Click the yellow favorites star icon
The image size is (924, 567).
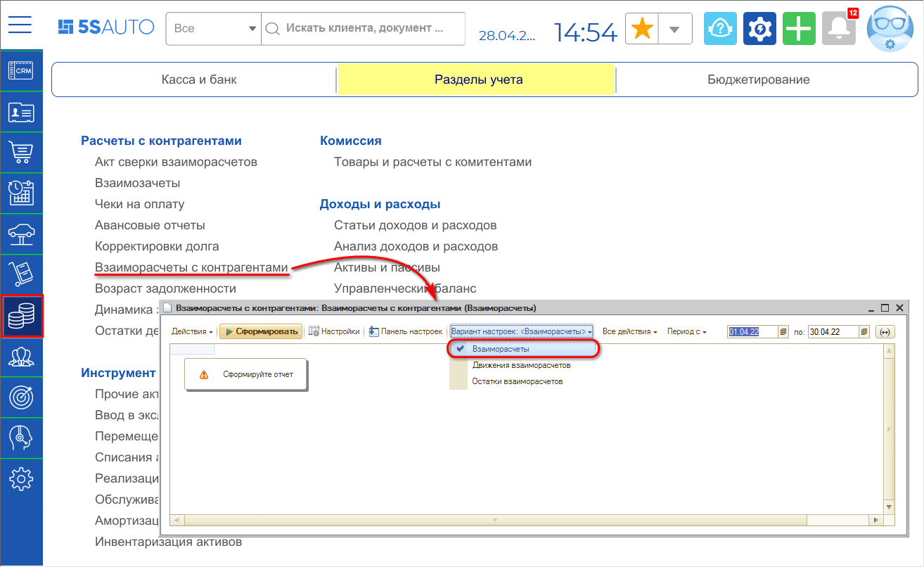(x=641, y=28)
